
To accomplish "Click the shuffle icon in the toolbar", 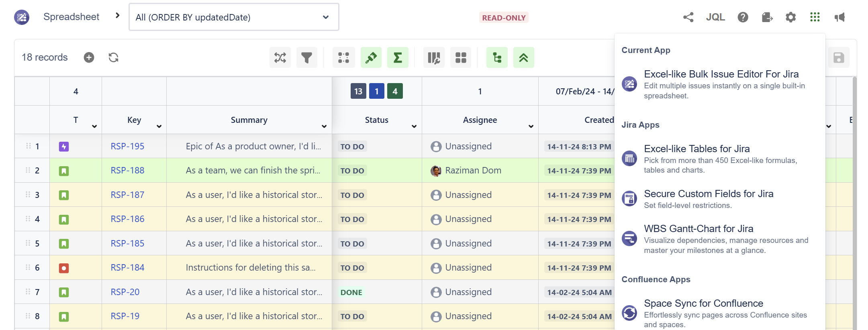I will (280, 58).
